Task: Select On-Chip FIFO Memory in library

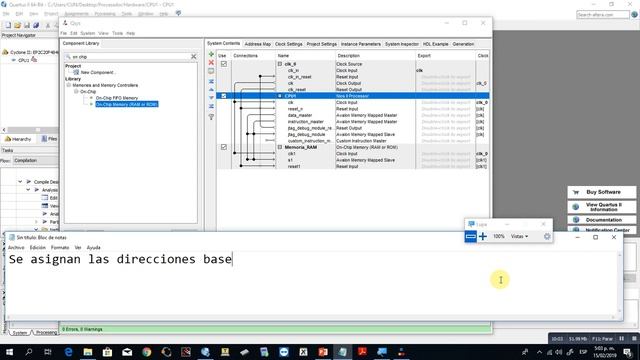Action: click(117, 98)
